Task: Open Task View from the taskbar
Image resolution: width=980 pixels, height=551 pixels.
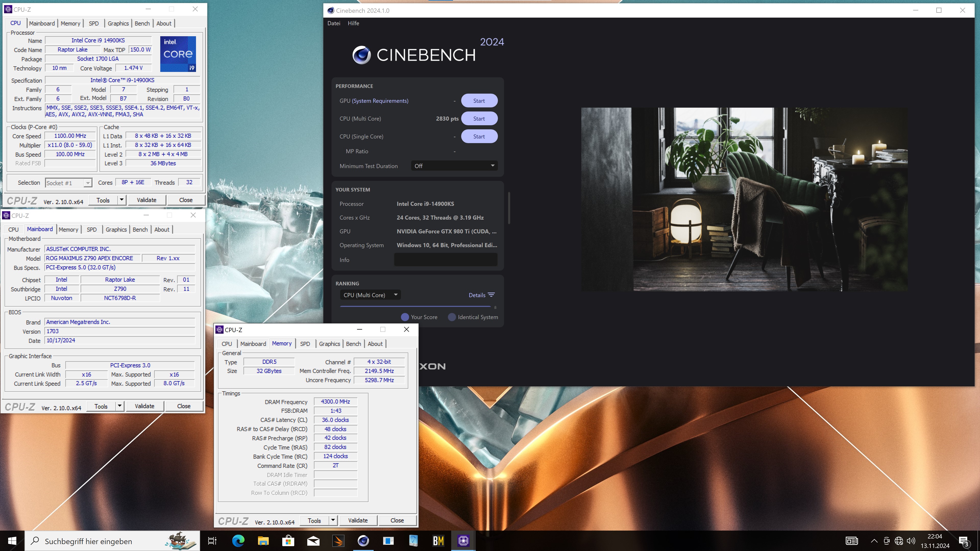Action: tap(212, 541)
